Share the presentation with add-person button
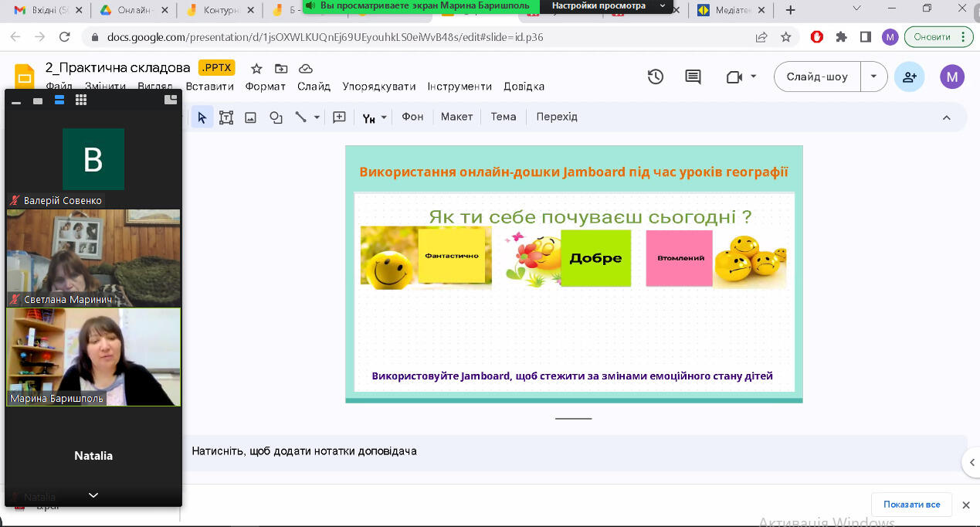 (x=909, y=76)
